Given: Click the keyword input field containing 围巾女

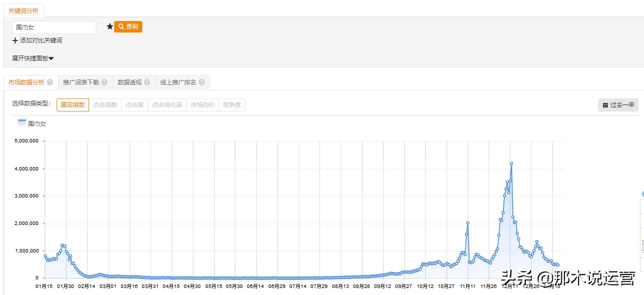Looking at the screenshot, I should tap(54, 27).
